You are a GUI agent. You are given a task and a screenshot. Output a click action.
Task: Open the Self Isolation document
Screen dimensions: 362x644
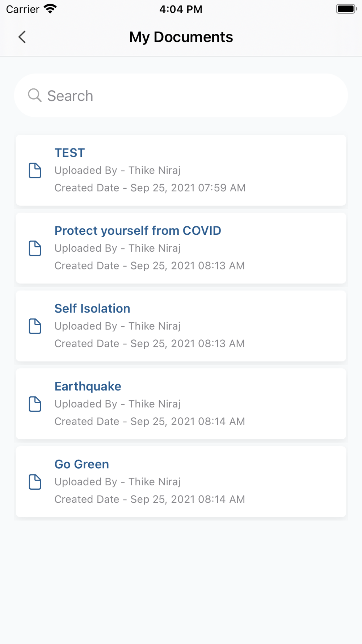point(92,309)
